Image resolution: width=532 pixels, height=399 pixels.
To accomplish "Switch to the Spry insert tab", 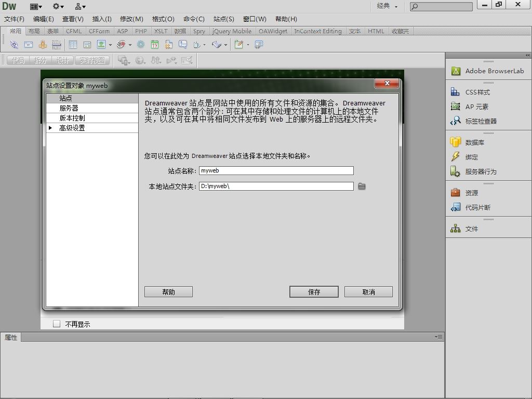I will pyautogui.click(x=199, y=31).
